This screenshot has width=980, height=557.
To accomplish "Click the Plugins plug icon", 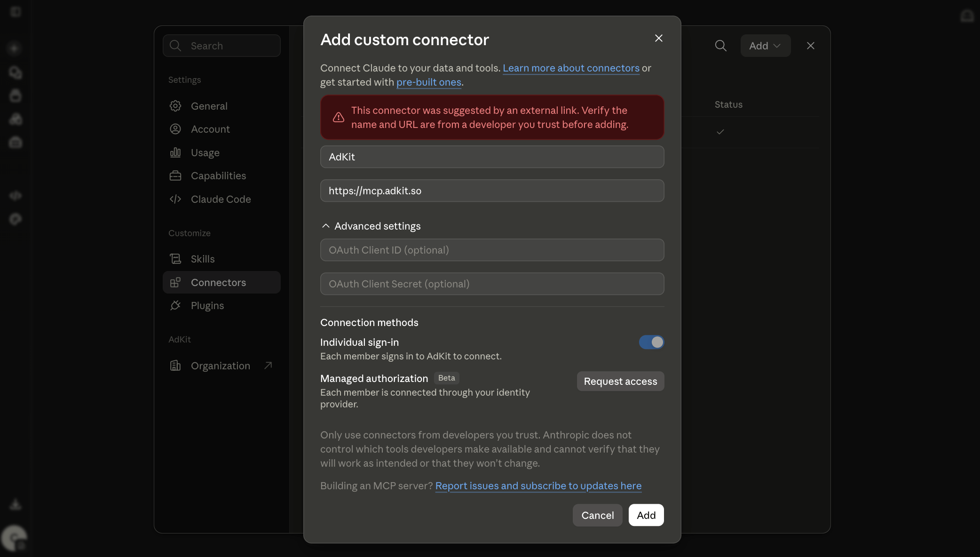I will pos(175,305).
